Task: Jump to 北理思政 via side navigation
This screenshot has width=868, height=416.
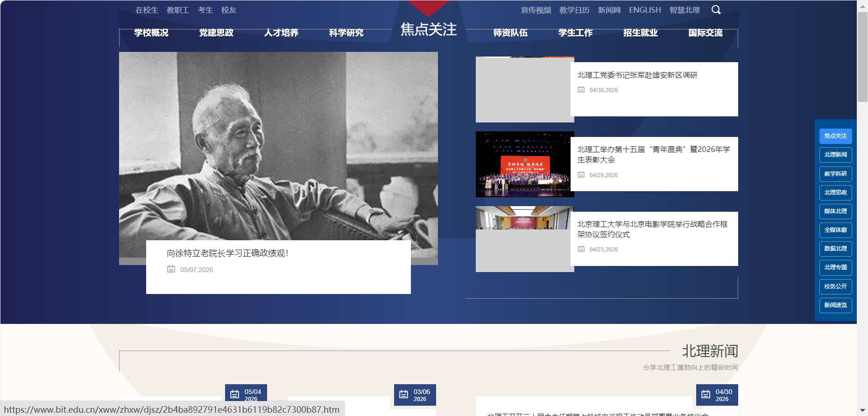Action: 836,193
